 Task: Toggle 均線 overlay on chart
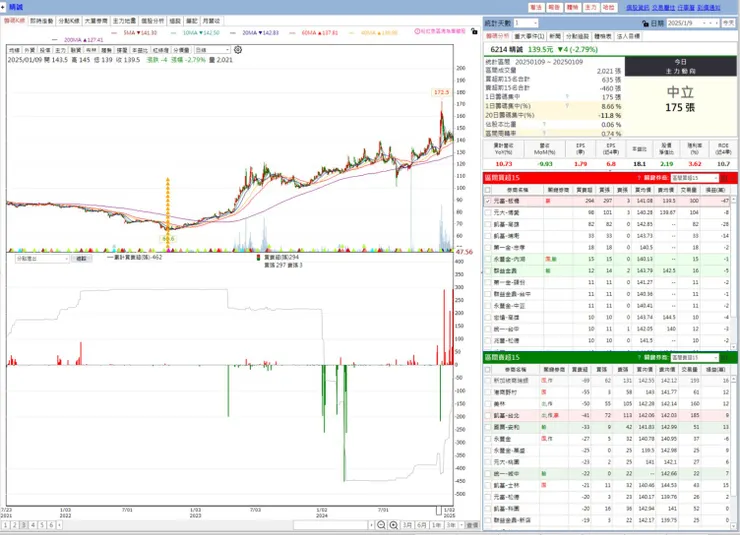click(x=14, y=50)
